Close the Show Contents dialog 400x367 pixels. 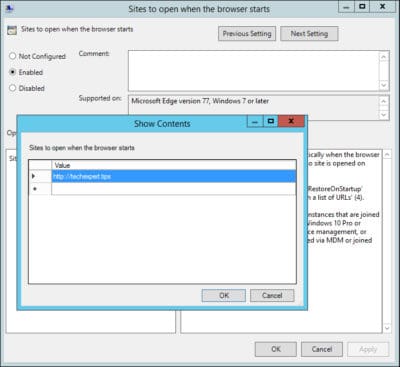(x=291, y=121)
